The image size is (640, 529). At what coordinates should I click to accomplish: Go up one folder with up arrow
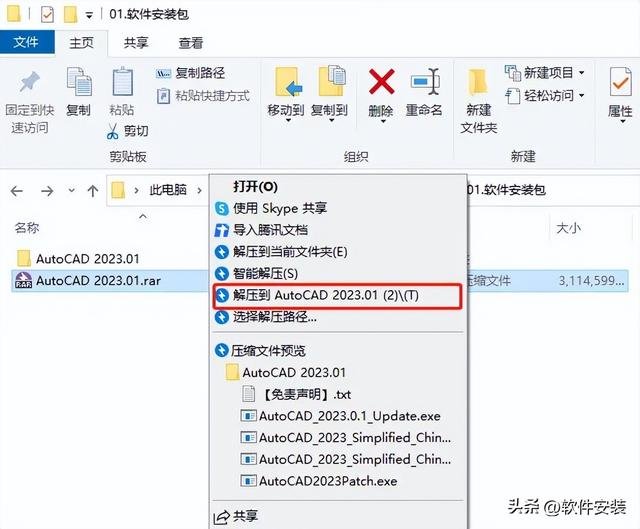[x=93, y=191]
